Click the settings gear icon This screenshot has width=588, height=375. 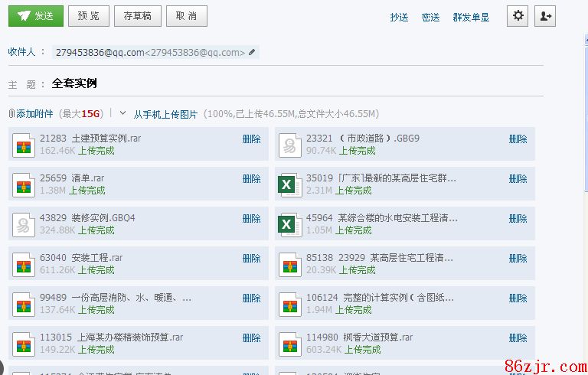tap(518, 15)
